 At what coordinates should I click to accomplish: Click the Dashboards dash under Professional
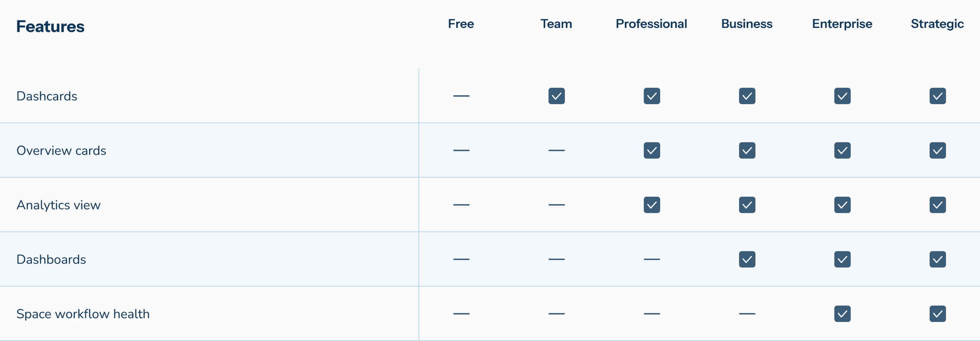point(652,259)
